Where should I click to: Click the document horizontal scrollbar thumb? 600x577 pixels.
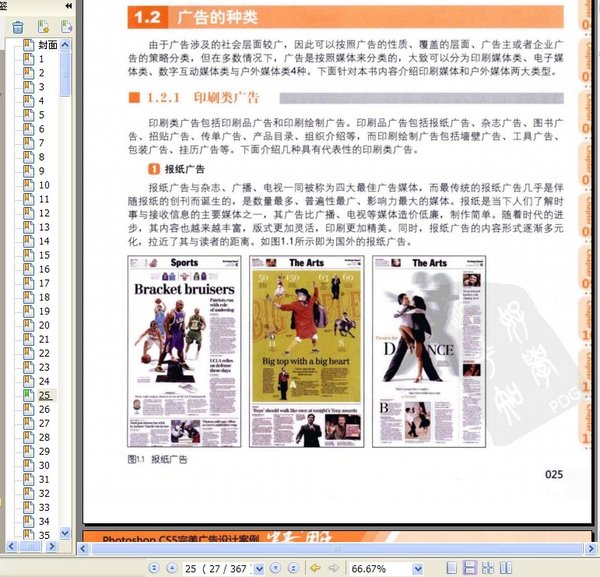point(338,549)
